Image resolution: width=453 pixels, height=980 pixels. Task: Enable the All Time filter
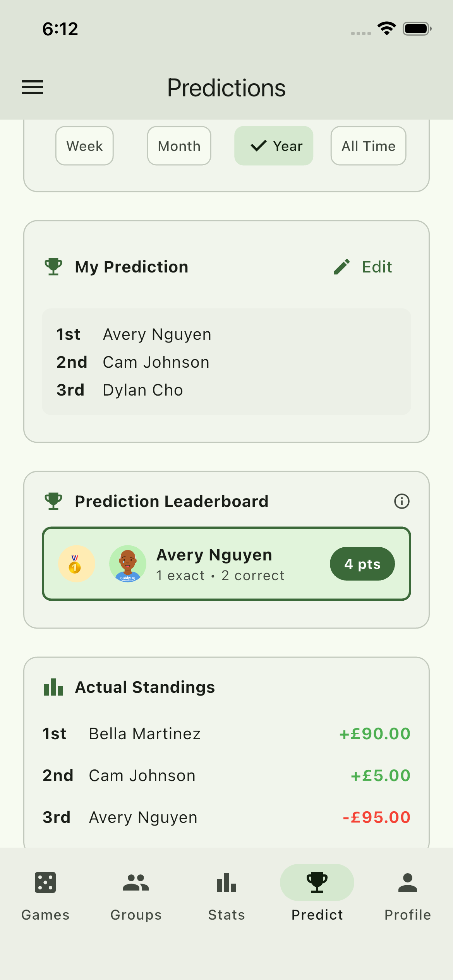[x=368, y=146]
